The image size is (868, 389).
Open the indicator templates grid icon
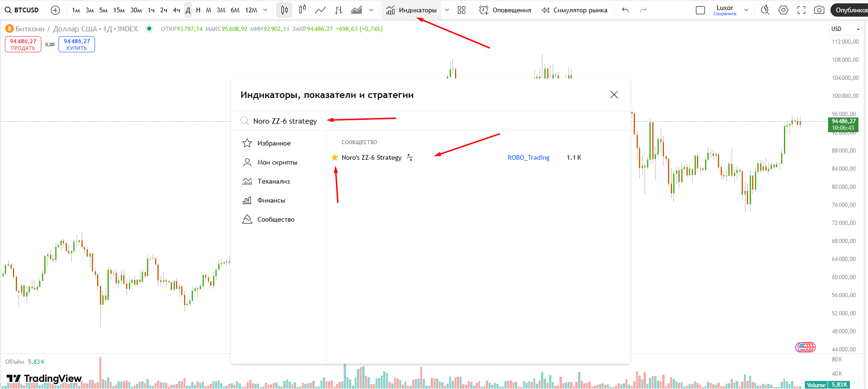point(462,10)
